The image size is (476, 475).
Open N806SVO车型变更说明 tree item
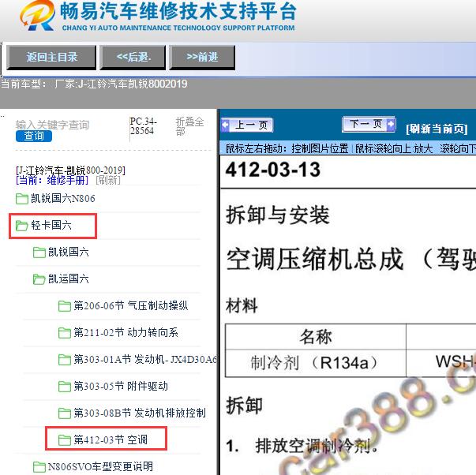click(x=100, y=466)
